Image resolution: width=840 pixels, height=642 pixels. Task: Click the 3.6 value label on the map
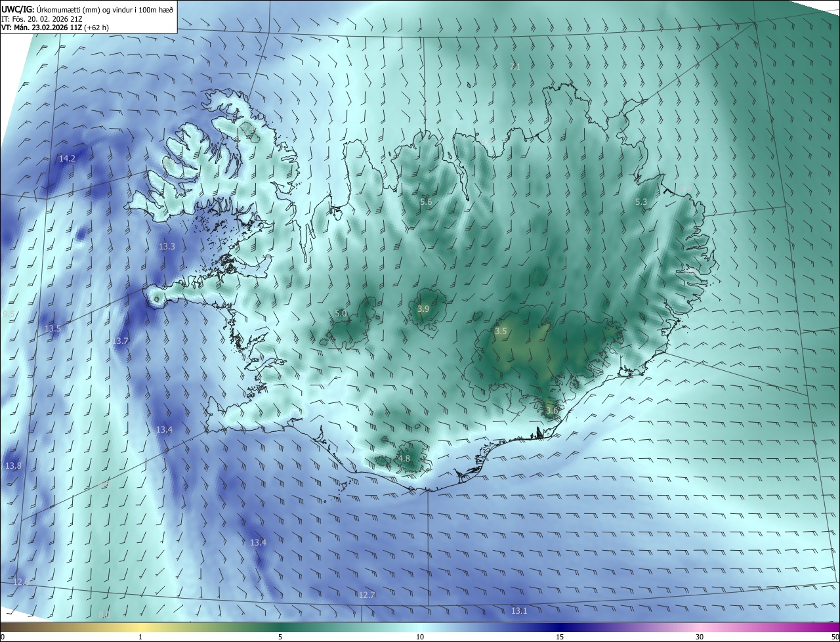551,410
